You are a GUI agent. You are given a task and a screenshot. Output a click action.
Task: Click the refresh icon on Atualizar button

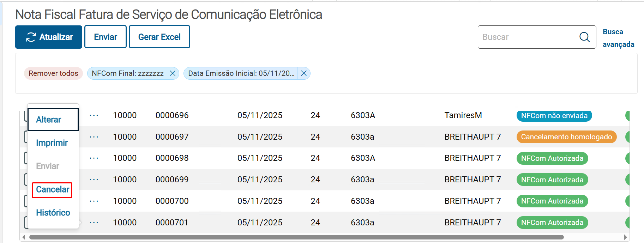(x=31, y=37)
